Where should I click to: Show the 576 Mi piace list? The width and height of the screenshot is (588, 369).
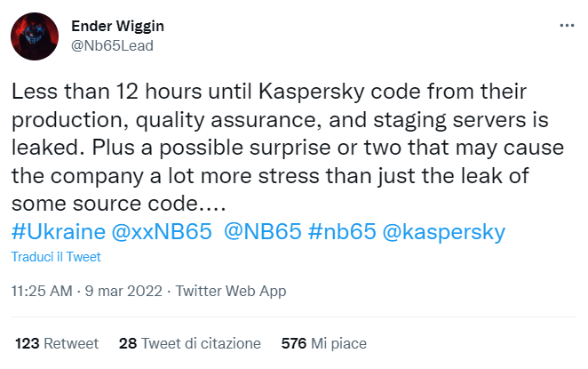coord(323,343)
